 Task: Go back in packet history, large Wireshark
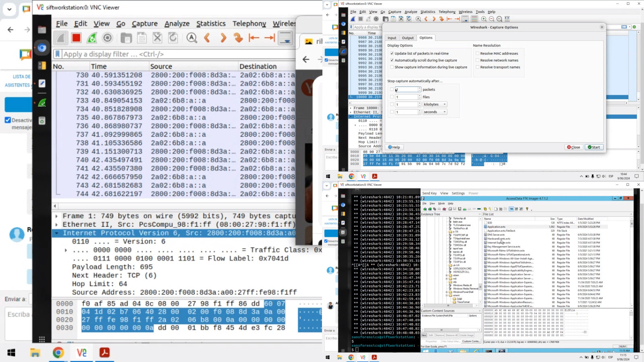point(207,38)
